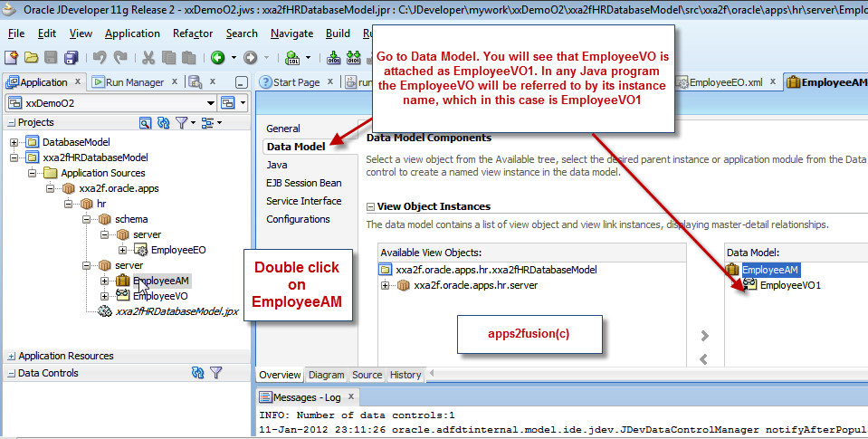Image resolution: width=868 pixels, height=439 pixels.
Task: Select the Configurations category
Action: click(298, 219)
